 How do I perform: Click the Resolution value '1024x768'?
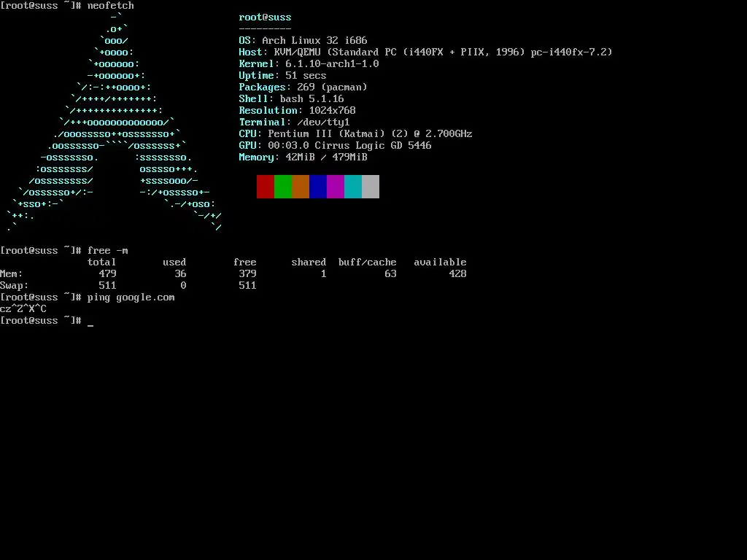[332, 111]
